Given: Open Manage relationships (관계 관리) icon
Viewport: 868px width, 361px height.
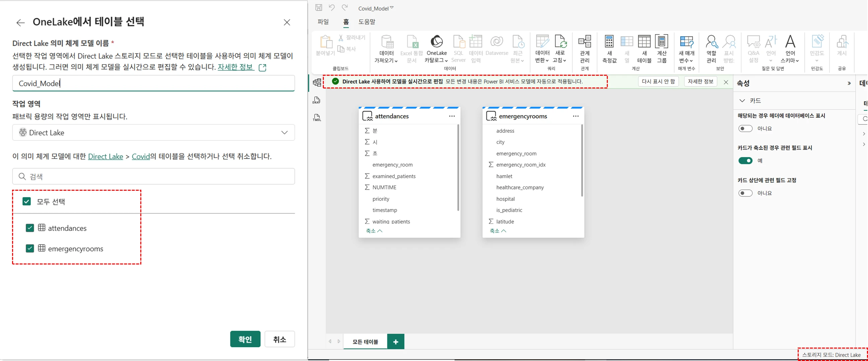Looking at the screenshot, I should 584,43.
